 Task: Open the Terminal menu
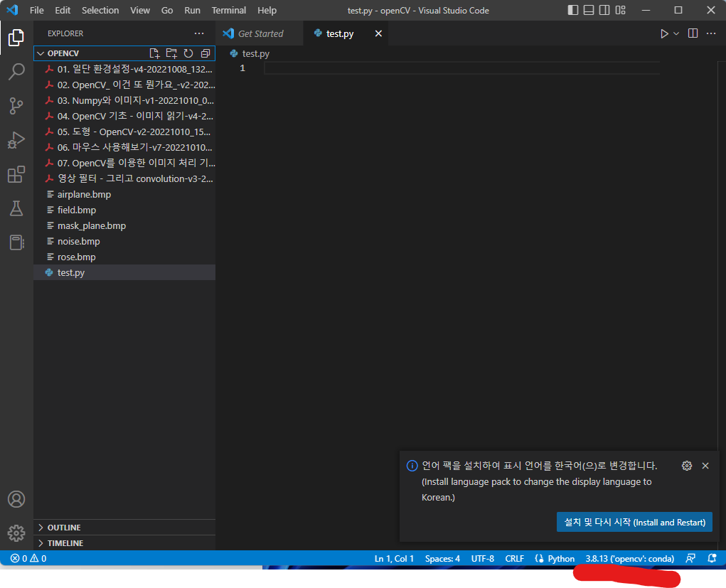(229, 10)
